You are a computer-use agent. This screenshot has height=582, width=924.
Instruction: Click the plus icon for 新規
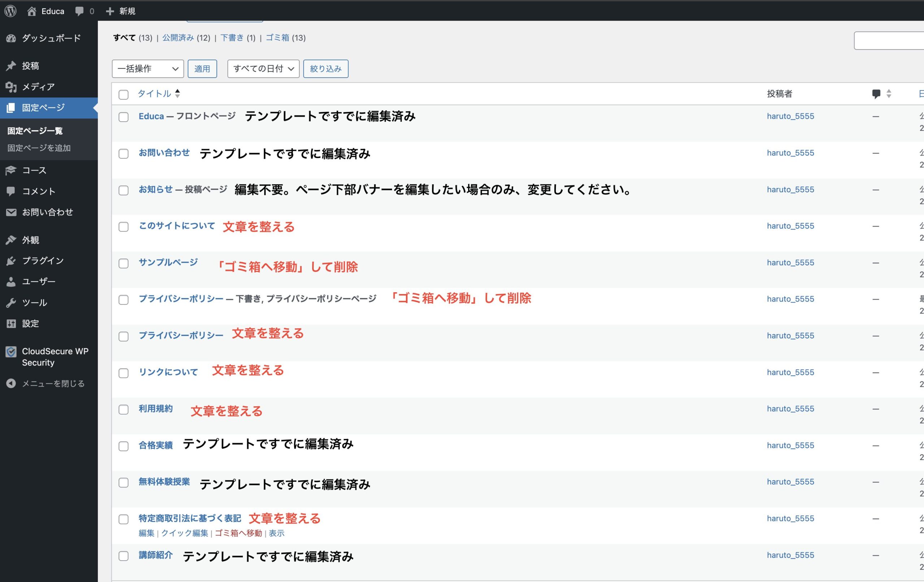[x=110, y=11]
